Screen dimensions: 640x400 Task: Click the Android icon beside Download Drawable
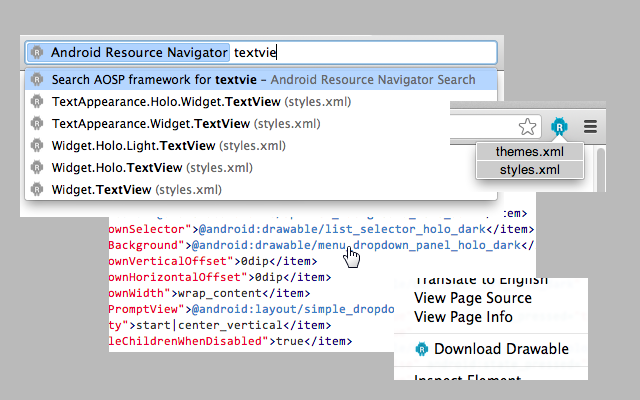[x=422, y=349]
